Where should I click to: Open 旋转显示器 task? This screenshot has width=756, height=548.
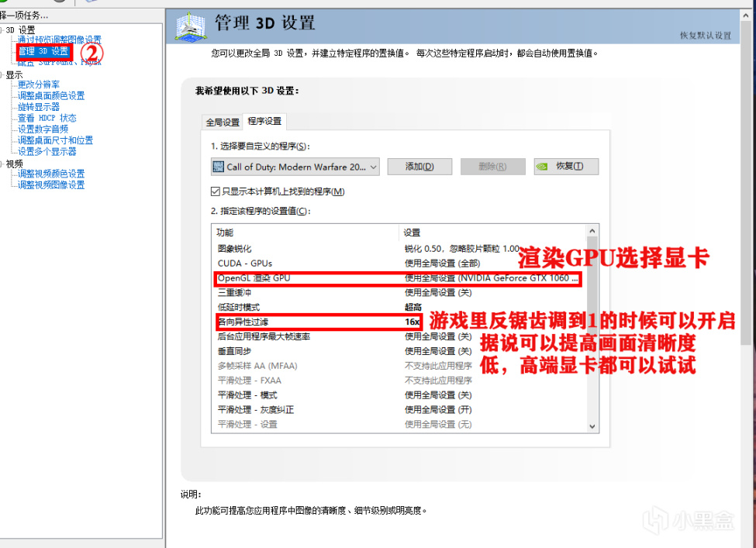coord(39,106)
